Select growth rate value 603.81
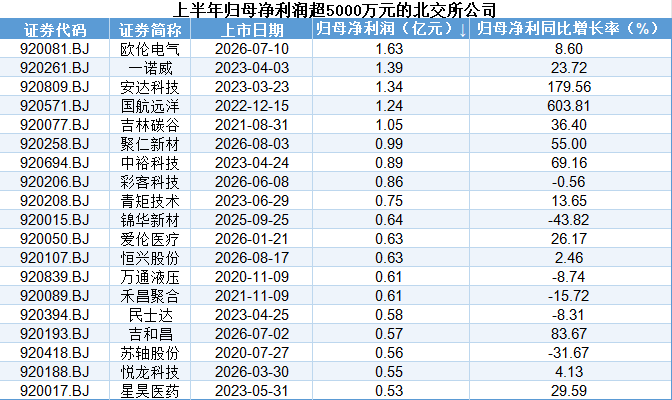The width and height of the screenshot is (672, 400). [569, 105]
